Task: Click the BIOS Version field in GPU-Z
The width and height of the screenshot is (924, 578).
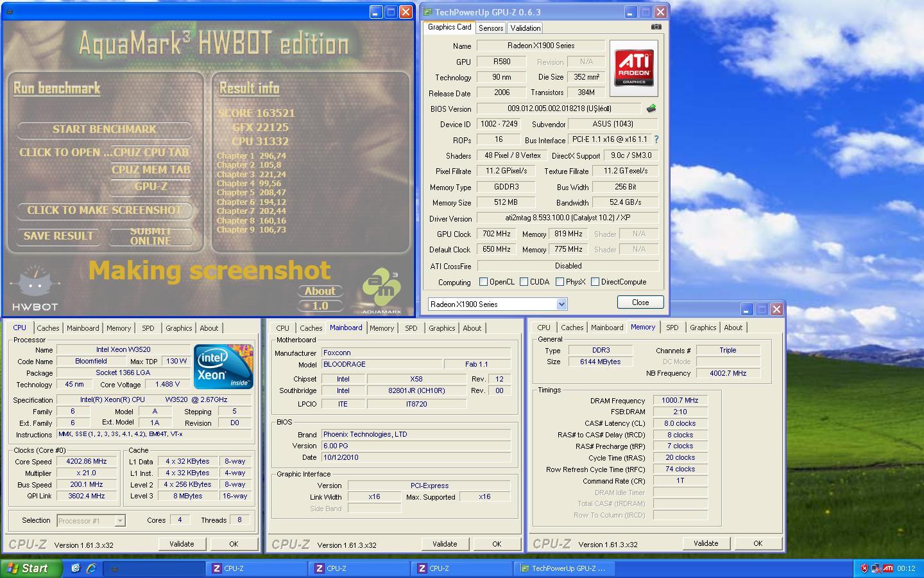Action: click(x=558, y=109)
